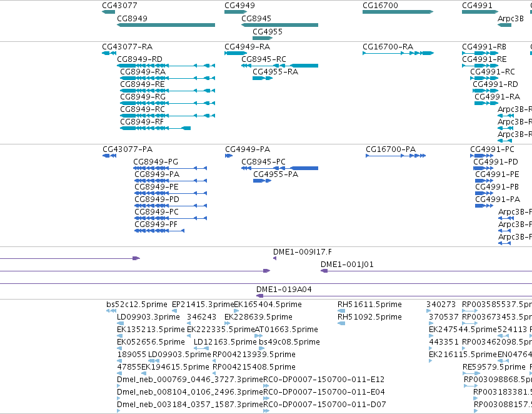Select the CG16700 gene bar
Viewport: 532px width, 414px height.
[x=398, y=12]
